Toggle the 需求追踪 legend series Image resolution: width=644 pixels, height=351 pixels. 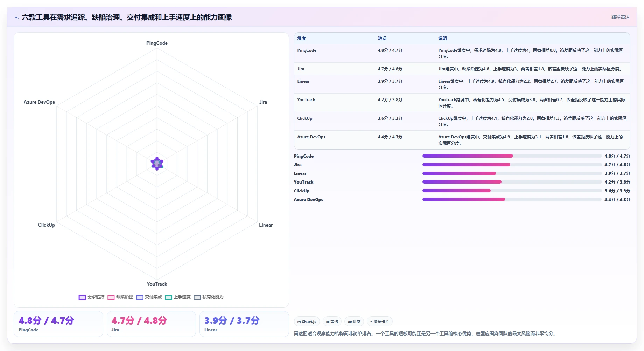pos(92,297)
